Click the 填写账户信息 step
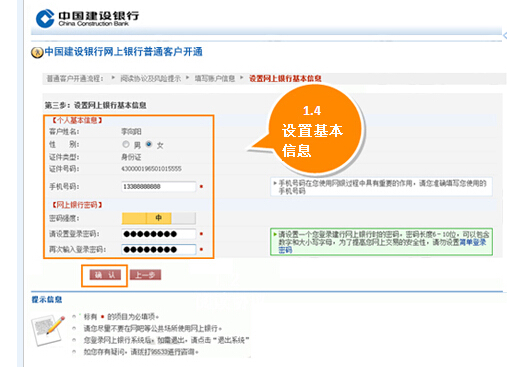Image resolution: width=507 pixels, height=367 pixels. (215, 79)
